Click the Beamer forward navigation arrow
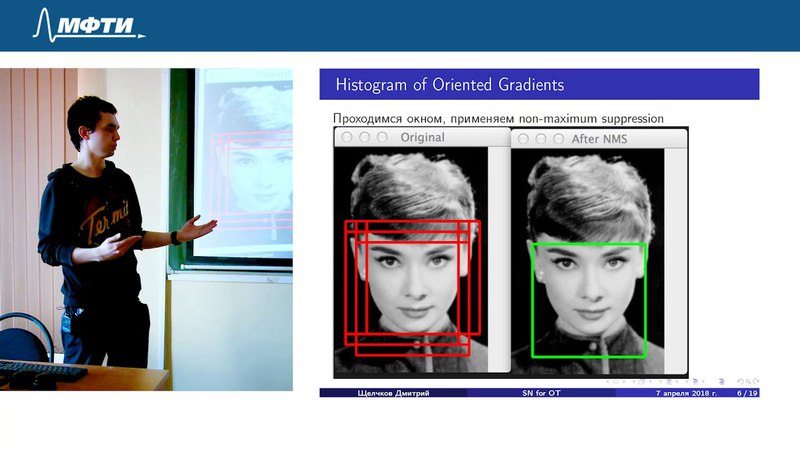The height and width of the screenshot is (450, 800). [756, 382]
